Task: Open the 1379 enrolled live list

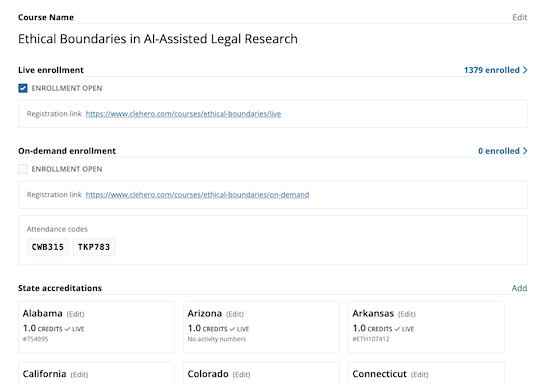Action: click(495, 70)
